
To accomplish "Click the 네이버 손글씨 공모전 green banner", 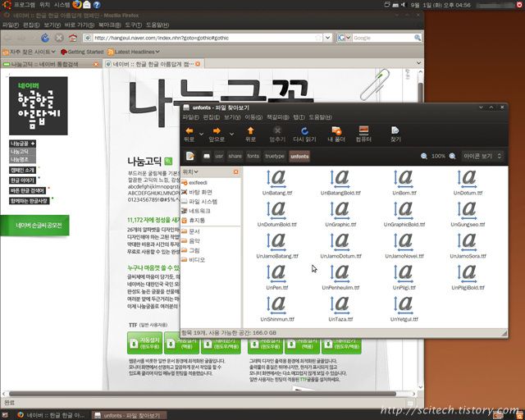I will (34, 226).
